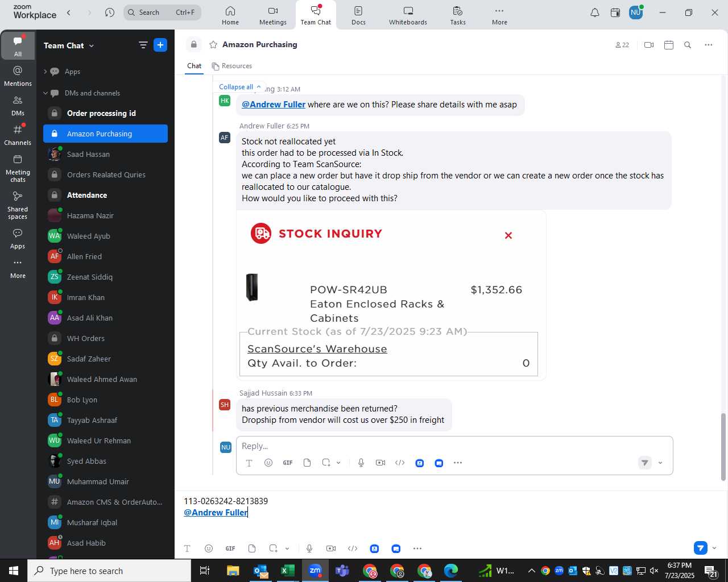
Task: Open notifications bell icon
Action: (x=594, y=13)
